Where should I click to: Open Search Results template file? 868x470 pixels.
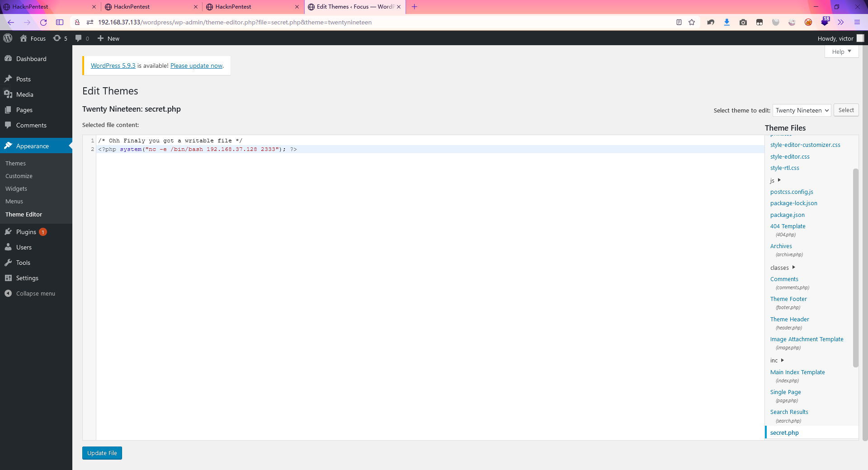tap(789, 412)
